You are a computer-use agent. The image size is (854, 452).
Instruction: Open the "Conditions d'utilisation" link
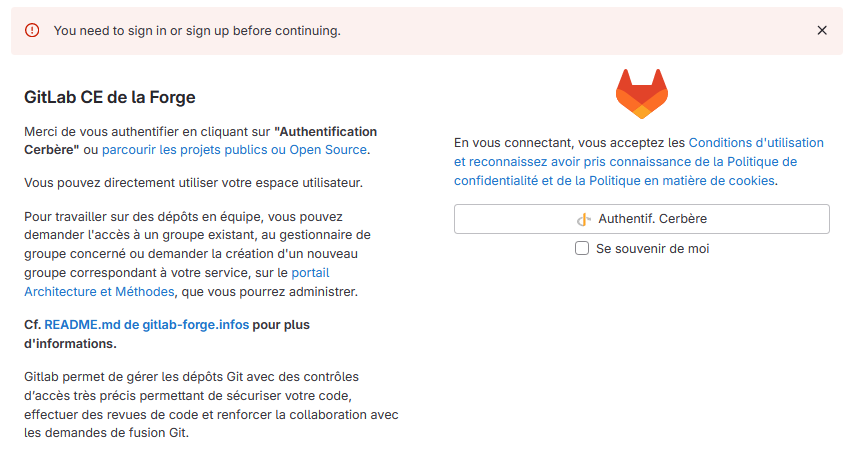(x=756, y=143)
